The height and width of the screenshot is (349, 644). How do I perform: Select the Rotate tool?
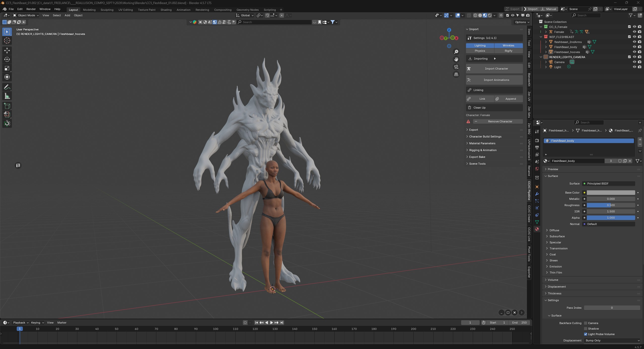pos(7,59)
